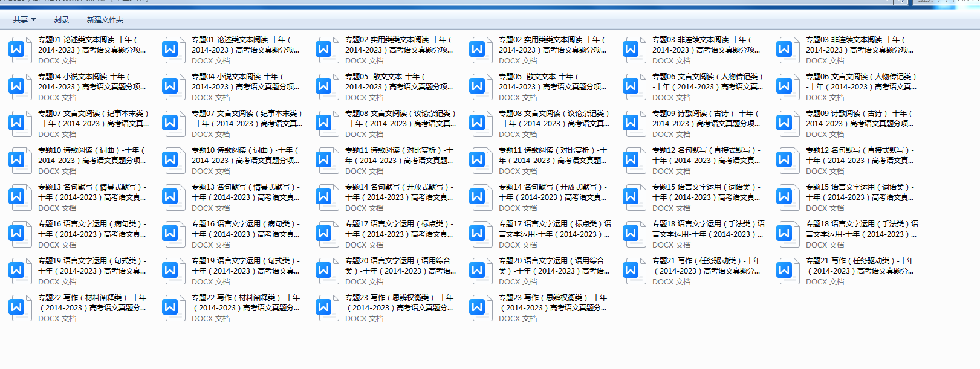Select the second 专题02 实用类类文本阅读 file name
The image size is (980, 369).
(553, 45)
